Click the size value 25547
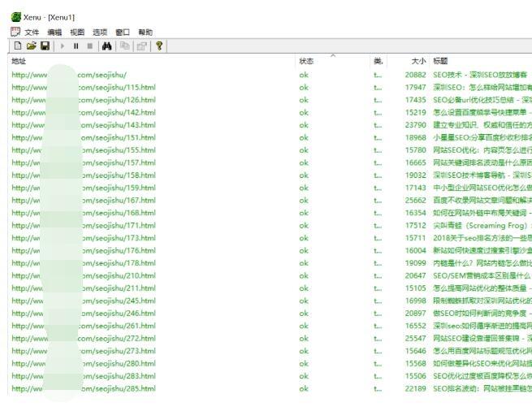Screen dimensions: 532x407 (x=415, y=339)
